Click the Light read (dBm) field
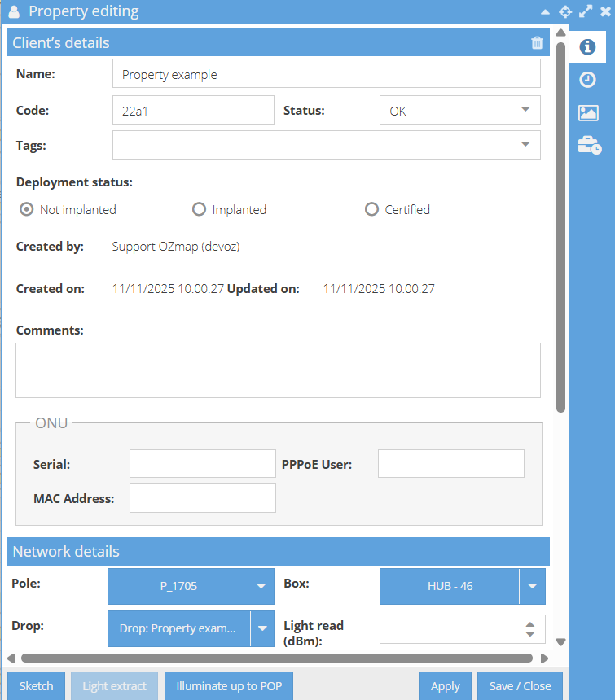The image size is (615, 700). point(462,629)
